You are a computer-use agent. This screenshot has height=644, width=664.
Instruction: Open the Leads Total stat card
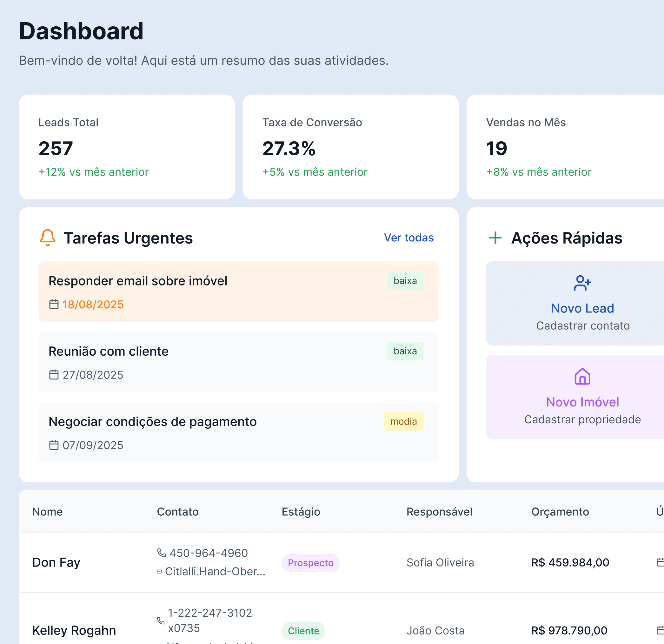pyautogui.click(x=126, y=147)
